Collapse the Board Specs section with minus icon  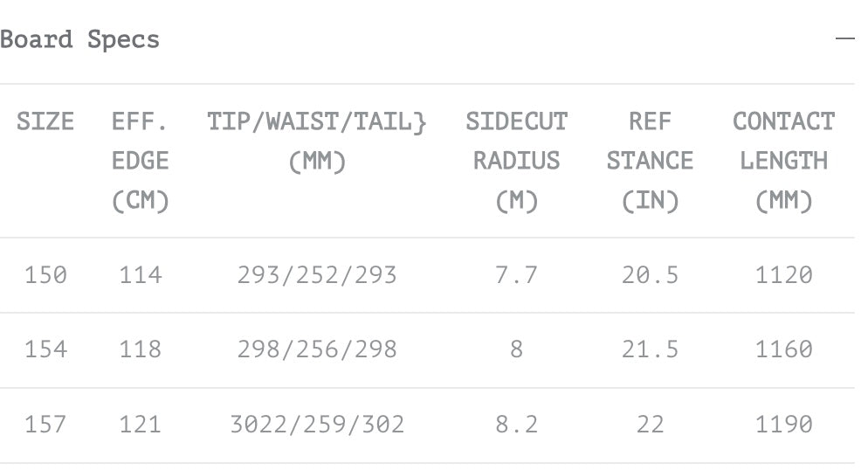click(x=844, y=39)
